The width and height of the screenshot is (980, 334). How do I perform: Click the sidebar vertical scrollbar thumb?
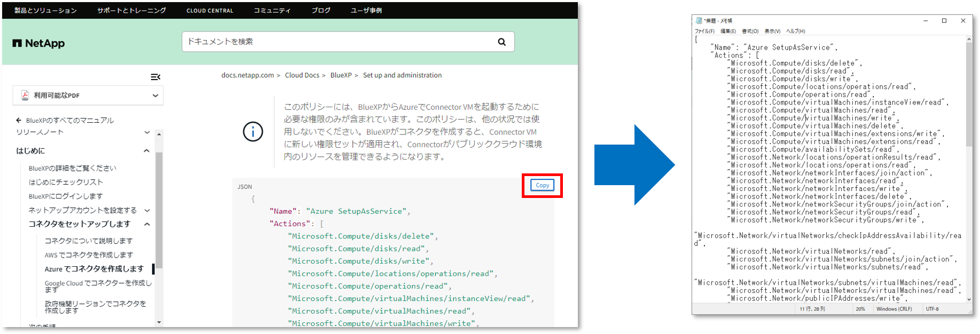point(159,210)
